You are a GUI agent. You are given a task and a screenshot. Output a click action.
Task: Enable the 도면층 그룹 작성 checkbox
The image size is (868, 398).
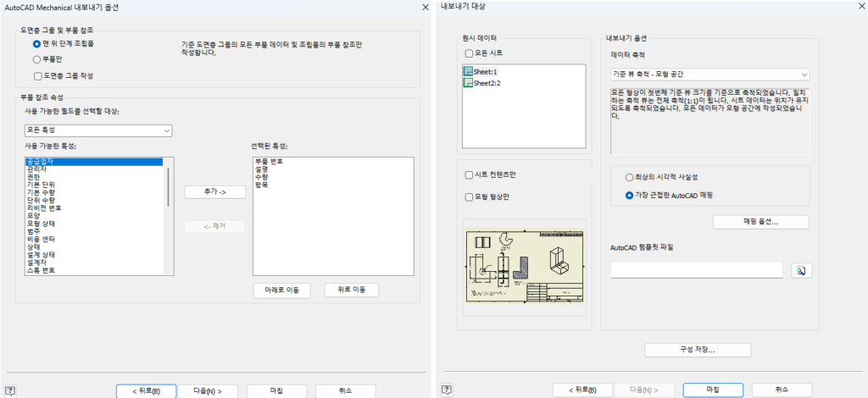[37, 75]
